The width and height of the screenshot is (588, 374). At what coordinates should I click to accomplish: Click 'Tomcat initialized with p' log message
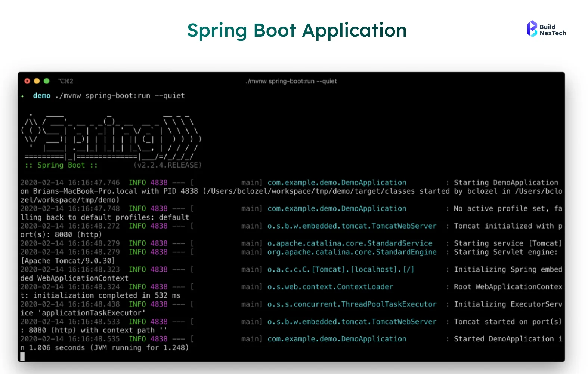[x=508, y=226]
